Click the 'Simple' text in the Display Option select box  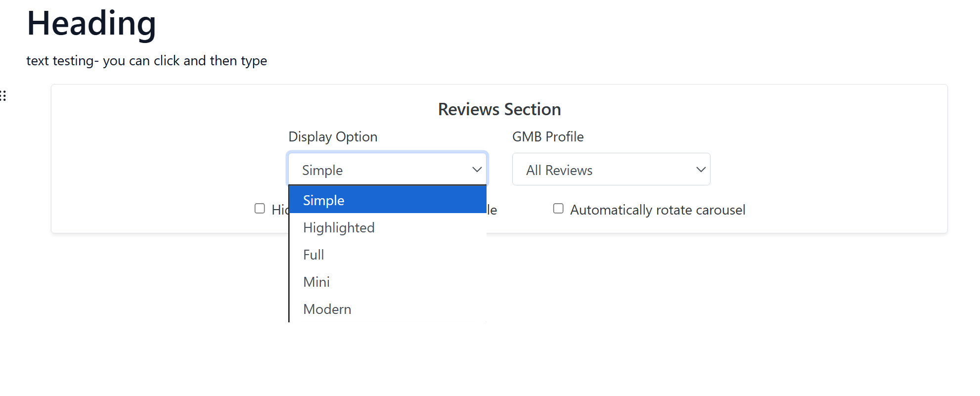pos(322,171)
